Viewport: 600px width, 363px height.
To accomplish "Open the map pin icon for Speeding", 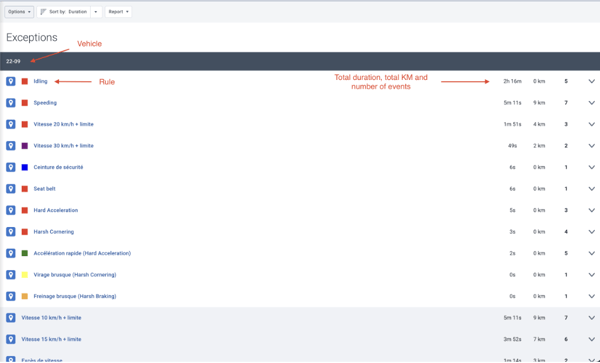I will tap(11, 103).
